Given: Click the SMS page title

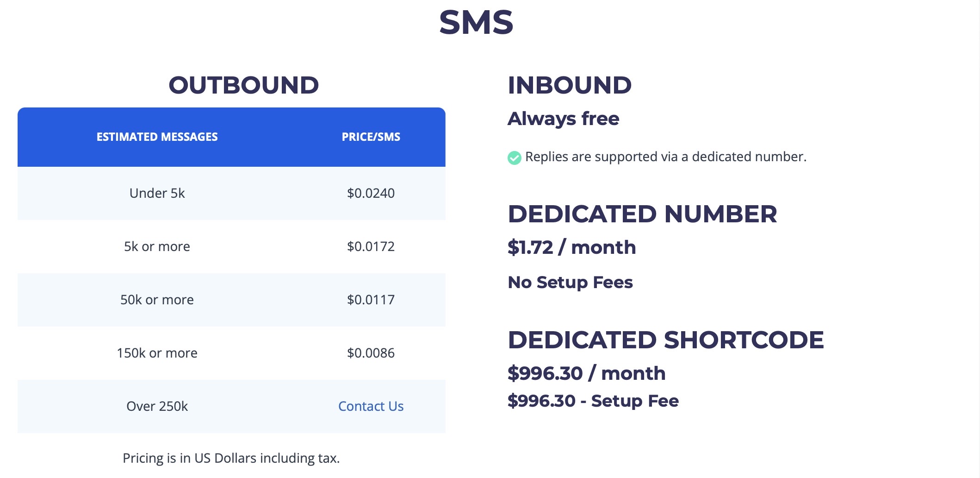Looking at the screenshot, I should [476, 23].
